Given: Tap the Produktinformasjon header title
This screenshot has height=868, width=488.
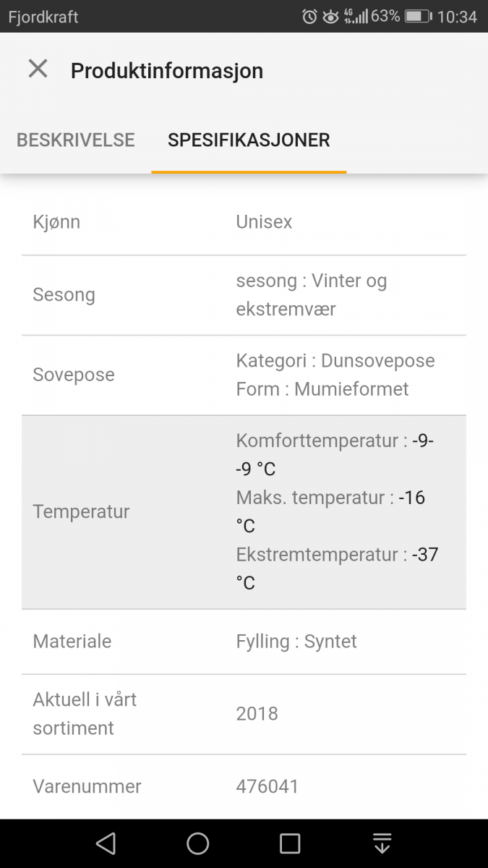Looking at the screenshot, I should pos(167,71).
